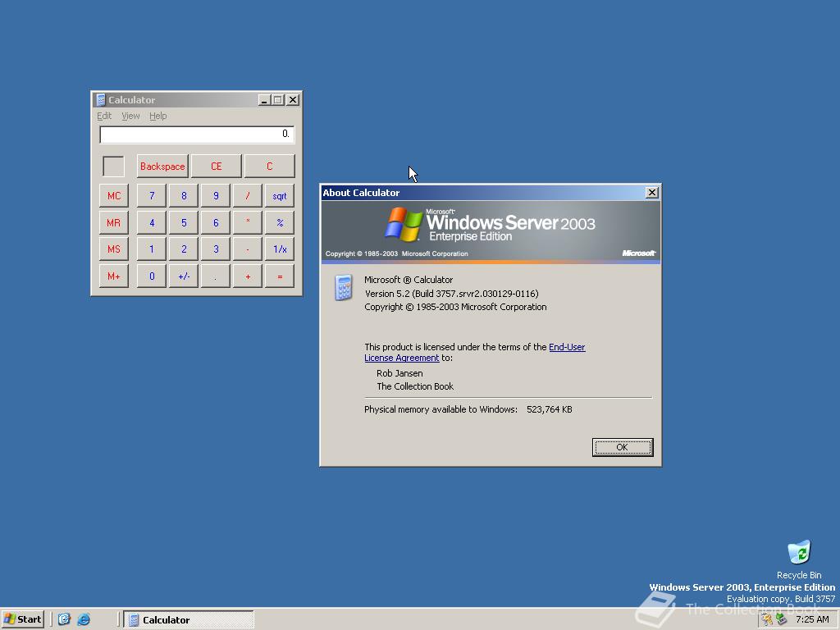Image resolution: width=840 pixels, height=630 pixels.
Task: Open the Start menu
Action: coord(22,619)
